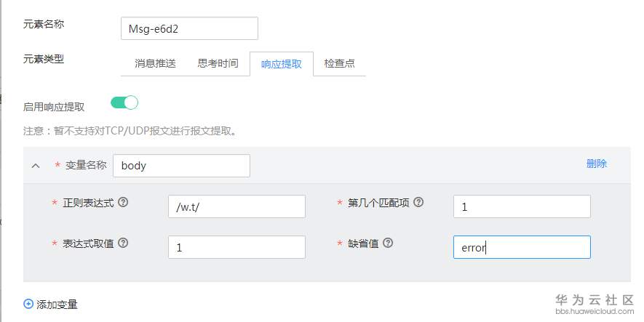Focus the 第几个匹配项 input field
Image resolution: width=644 pixels, height=322 pixels.
coord(521,206)
